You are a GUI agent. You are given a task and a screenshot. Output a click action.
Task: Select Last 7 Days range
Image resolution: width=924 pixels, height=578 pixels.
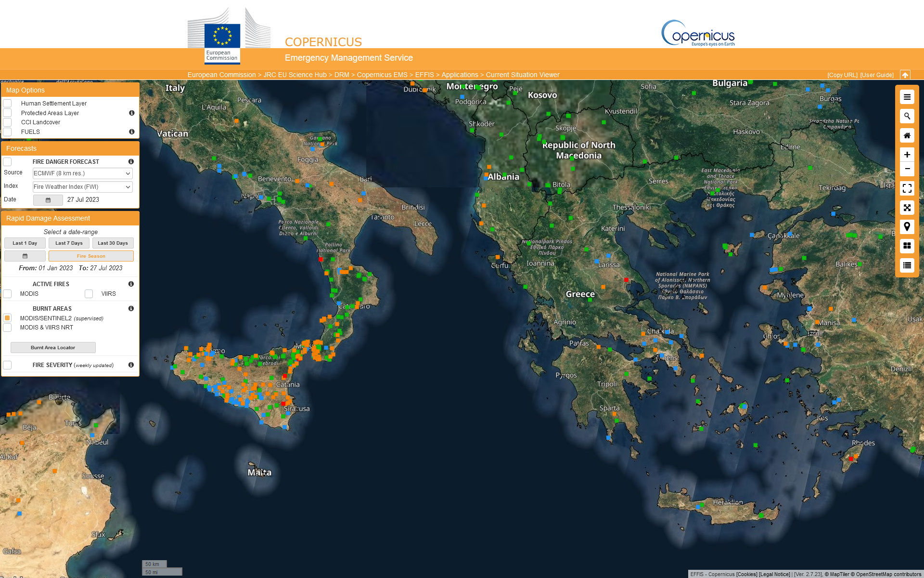click(x=69, y=243)
